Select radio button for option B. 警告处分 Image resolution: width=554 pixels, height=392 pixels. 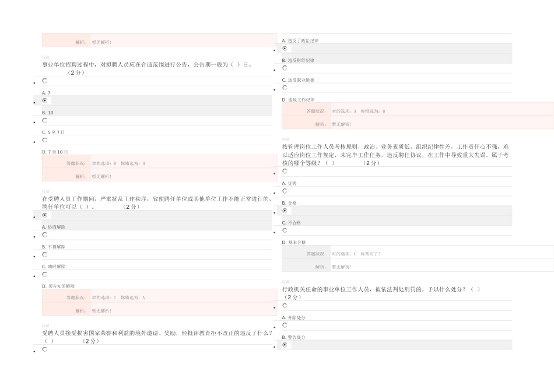coord(285,325)
